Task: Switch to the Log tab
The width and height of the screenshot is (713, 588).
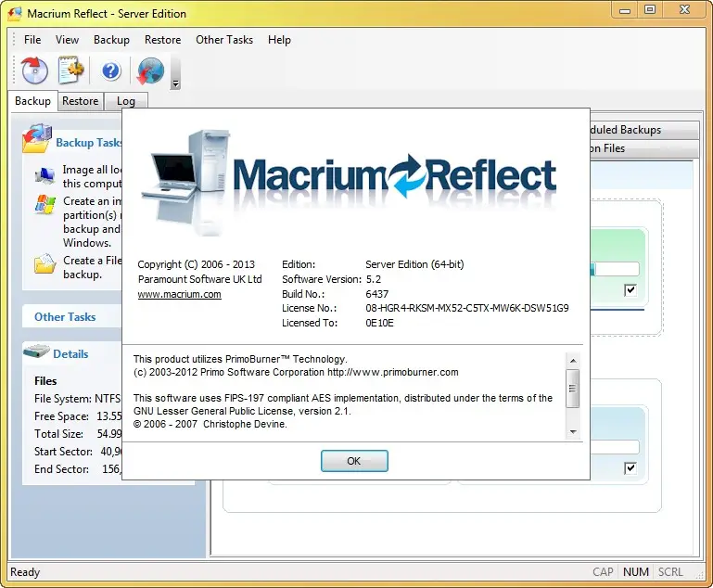Action: [126, 101]
